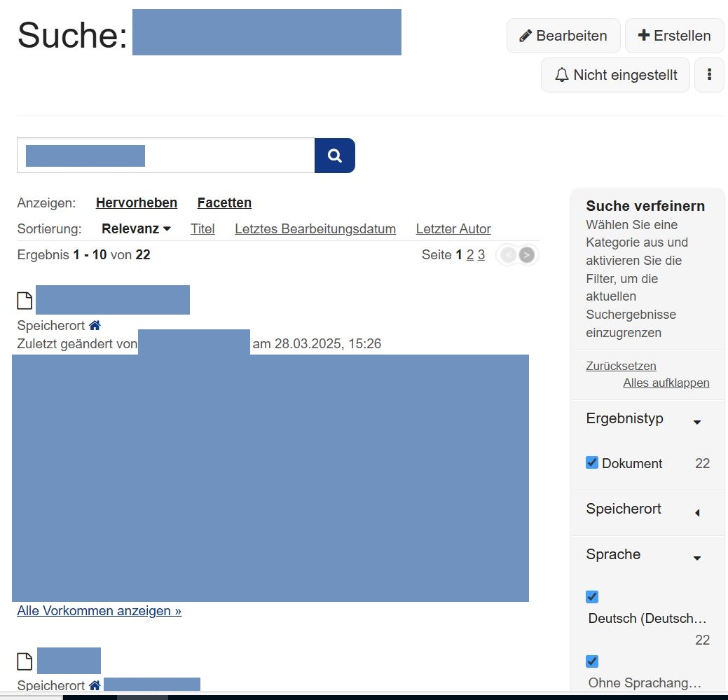This screenshot has width=728, height=700.
Task: Open the three-dot more actions menu
Action: coord(709,75)
